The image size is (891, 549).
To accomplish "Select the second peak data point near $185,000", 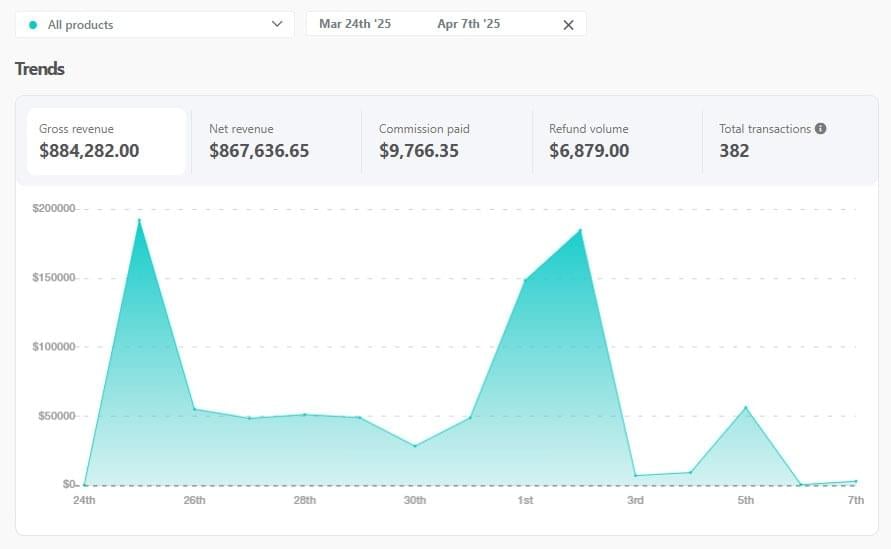I will coord(580,230).
